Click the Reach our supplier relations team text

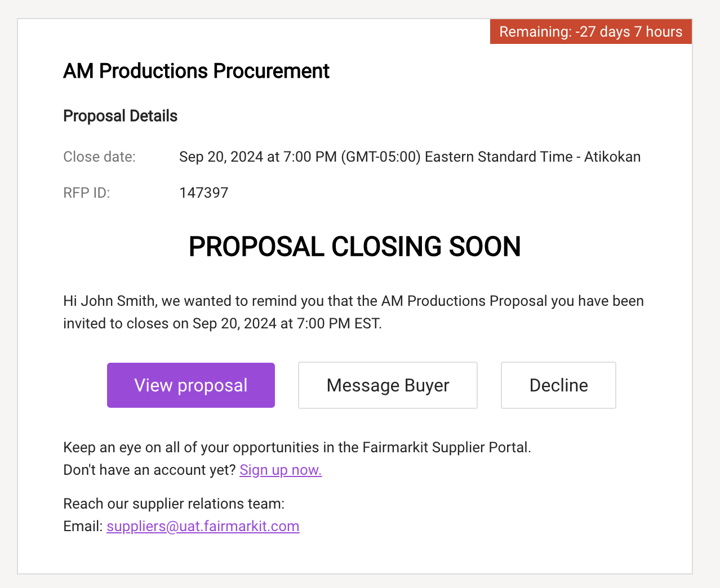click(174, 504)
